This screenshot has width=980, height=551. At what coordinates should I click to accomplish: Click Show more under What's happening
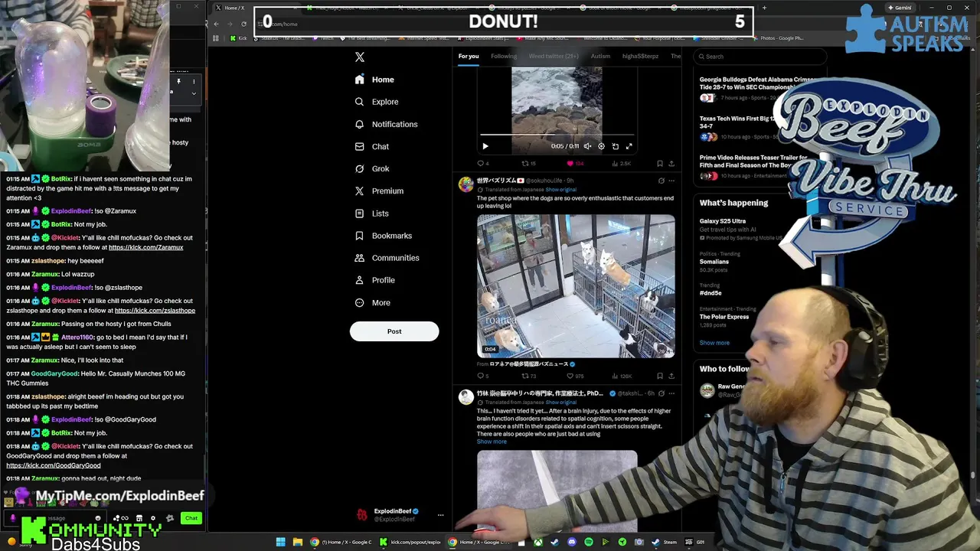pyautogui.click(x=714, y=343)
